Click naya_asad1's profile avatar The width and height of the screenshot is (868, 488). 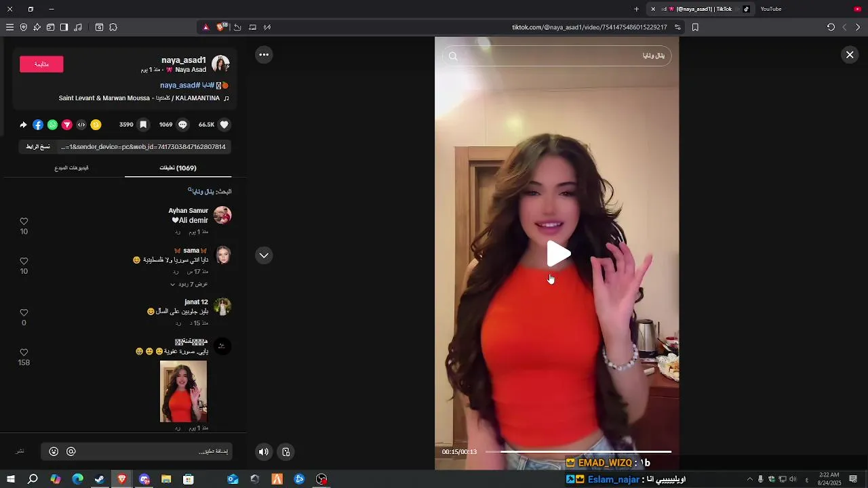click(x=221, y=64)
